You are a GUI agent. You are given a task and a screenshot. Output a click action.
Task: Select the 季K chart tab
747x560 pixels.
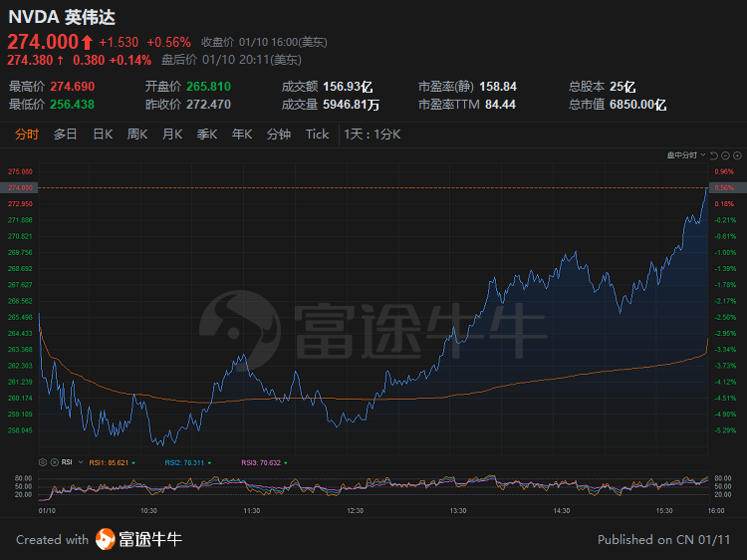[x=207, y=135]
